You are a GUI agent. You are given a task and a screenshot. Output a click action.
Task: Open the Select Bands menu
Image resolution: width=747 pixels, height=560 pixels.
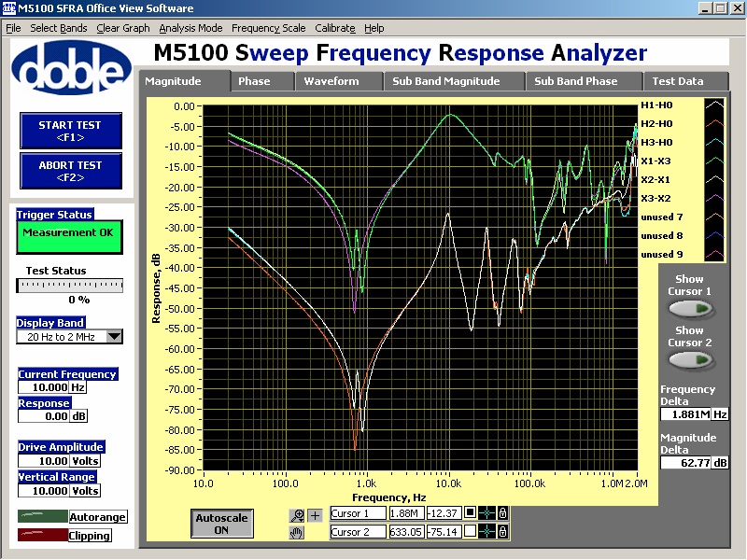59,28
